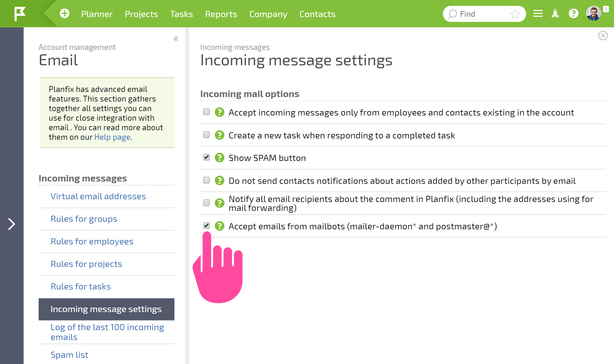Open Rules for employees
Viewport: 614px width, 364px height.
[x=92, y=241]
